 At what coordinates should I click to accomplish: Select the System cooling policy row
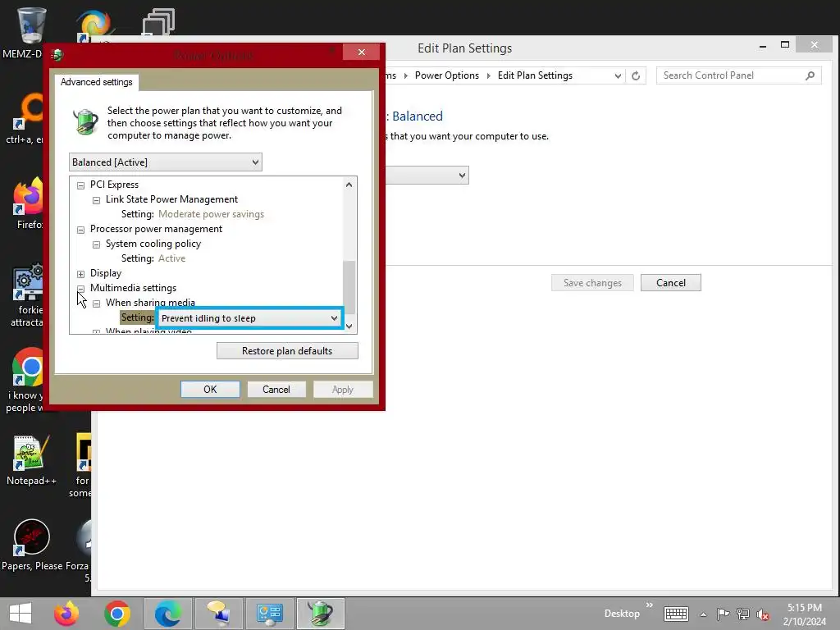(153, 244)
